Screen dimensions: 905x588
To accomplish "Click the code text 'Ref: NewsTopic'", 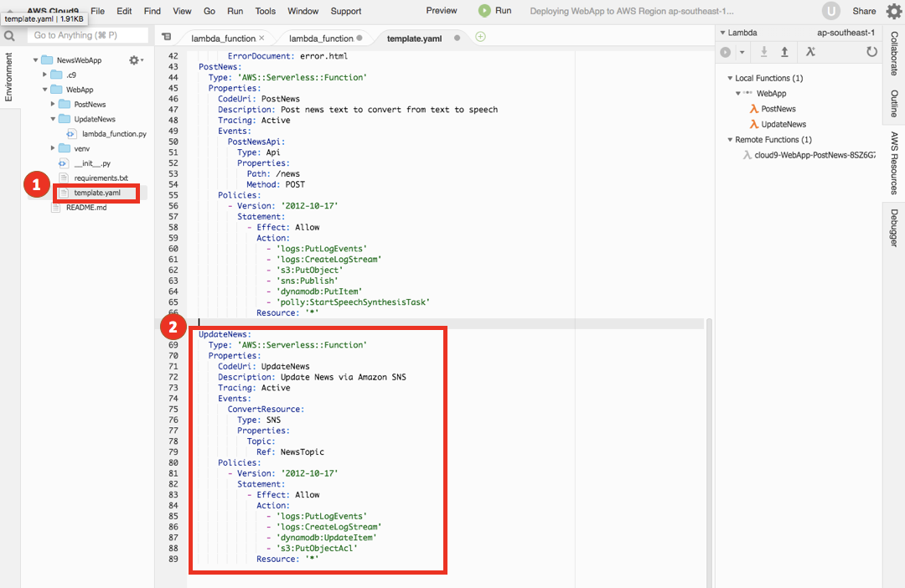I will point(290,452).
